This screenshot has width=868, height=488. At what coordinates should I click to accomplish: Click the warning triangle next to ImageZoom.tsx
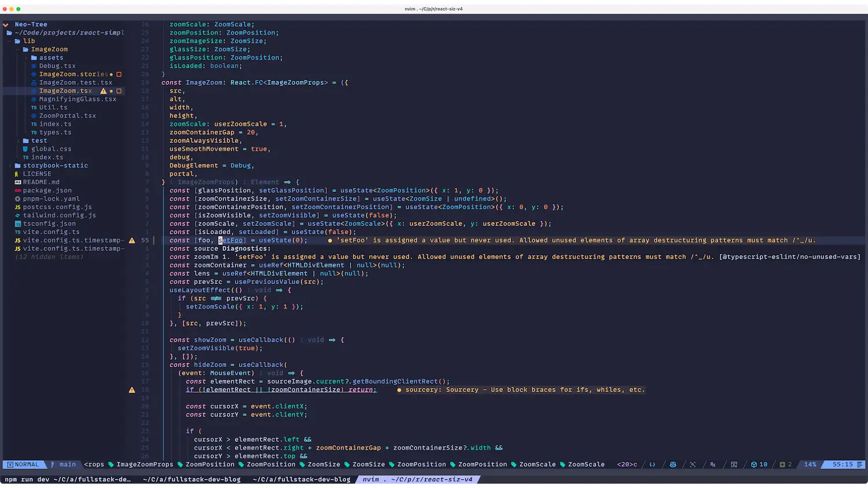pos(104,91)
